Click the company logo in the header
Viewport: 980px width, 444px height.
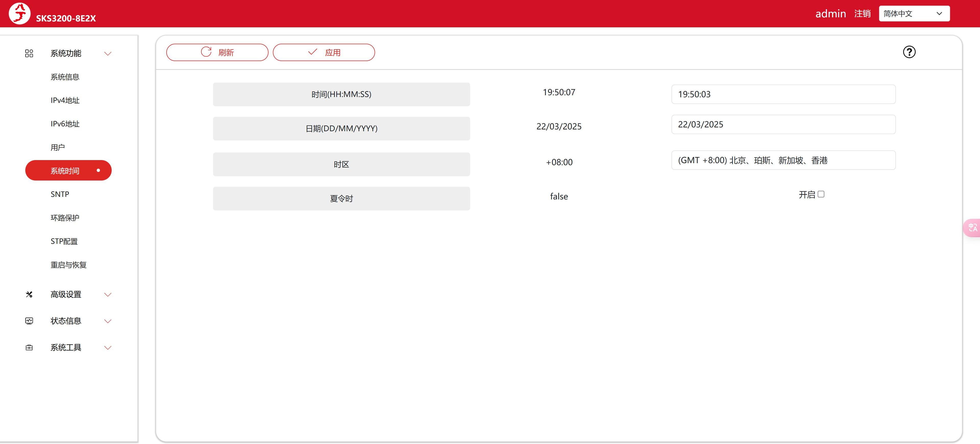(x=19, y=14)
